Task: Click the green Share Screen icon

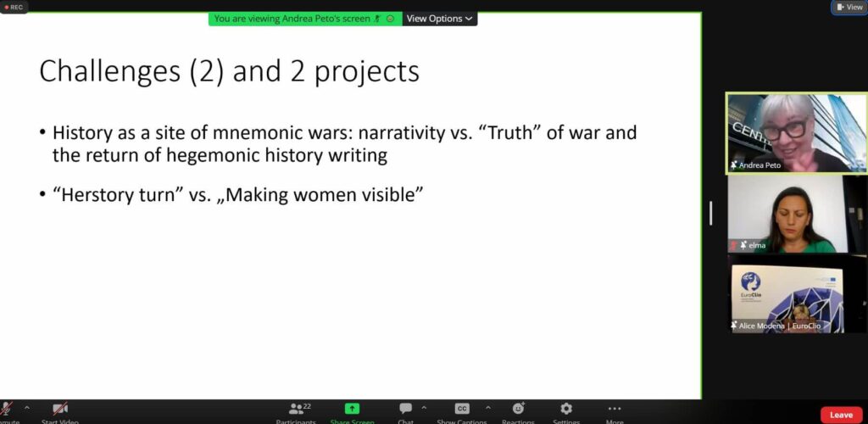Action: coord(352,409)
